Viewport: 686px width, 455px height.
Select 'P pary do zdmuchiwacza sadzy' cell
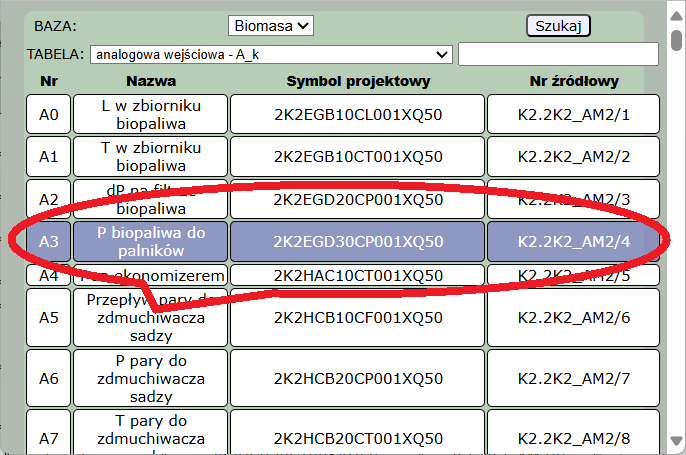click(x=151, y=379)
